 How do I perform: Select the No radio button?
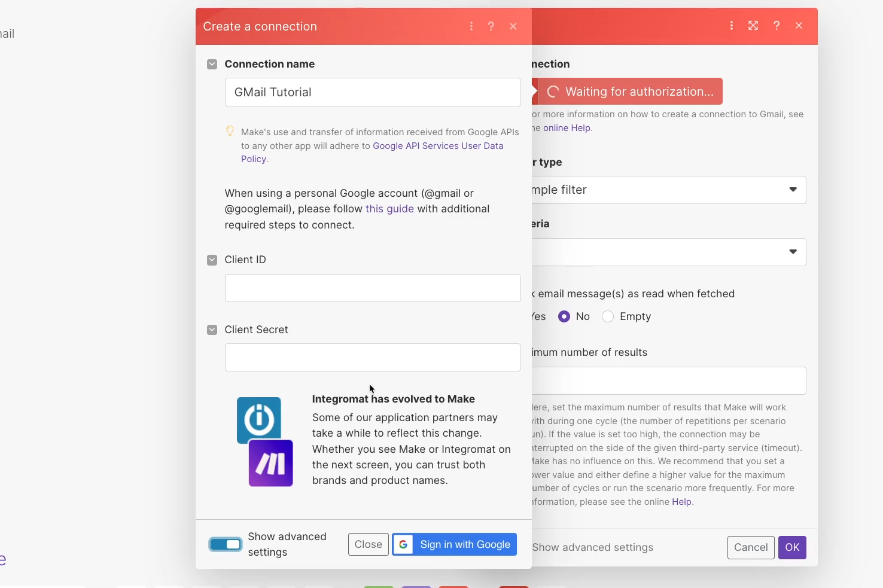coord(564,316)
